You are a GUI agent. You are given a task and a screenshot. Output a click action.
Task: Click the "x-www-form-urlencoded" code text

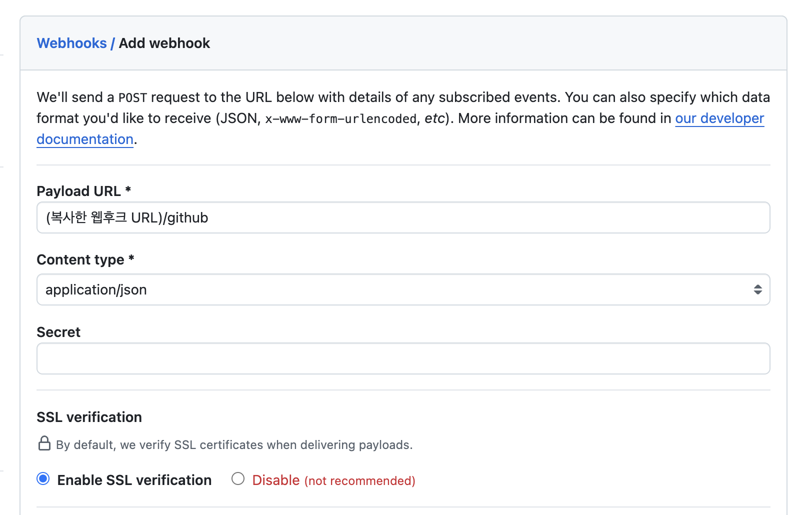point(340,119)
